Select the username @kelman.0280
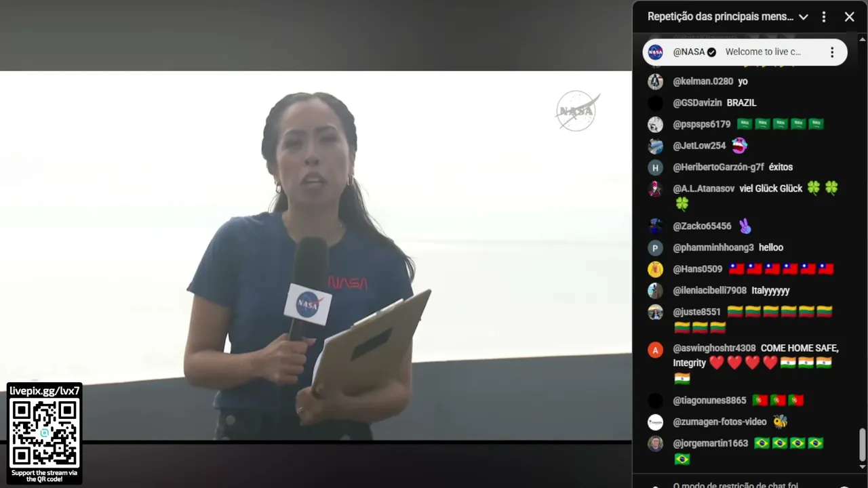The height and width of the screenshot is (488, 868). tap(703, 81)
